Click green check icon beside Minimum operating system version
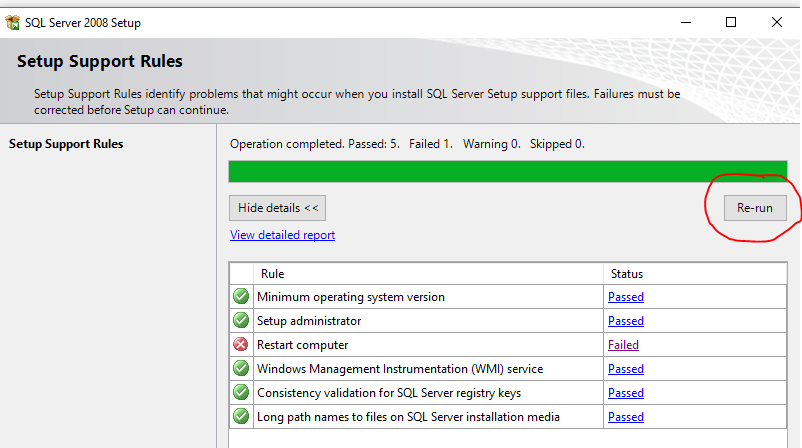Viewport: 802px width, 448px height. click(x=241, y=296)
